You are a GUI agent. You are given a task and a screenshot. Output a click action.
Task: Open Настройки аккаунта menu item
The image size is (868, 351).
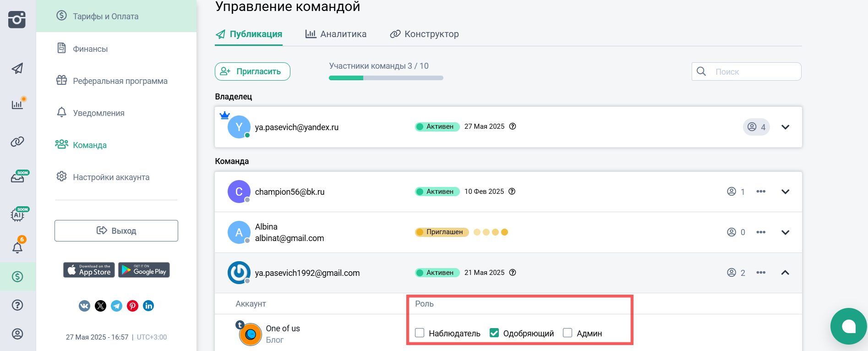click(111, 177)
